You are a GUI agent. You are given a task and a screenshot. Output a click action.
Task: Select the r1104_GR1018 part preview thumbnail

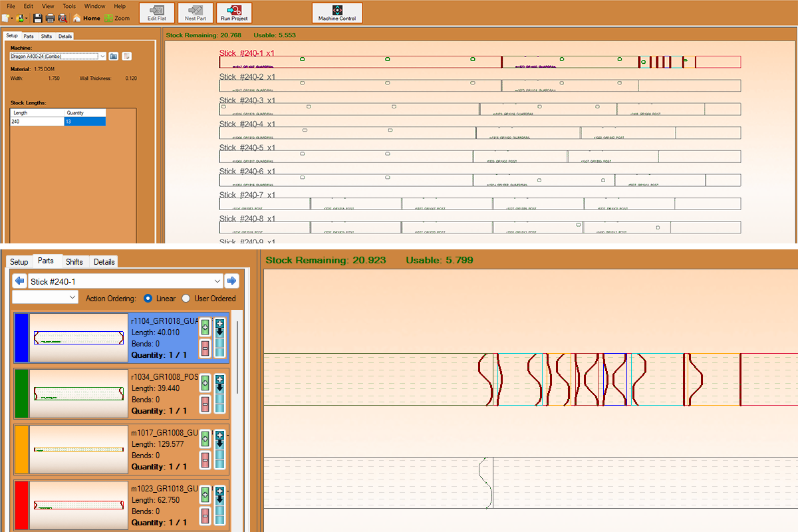79,338
